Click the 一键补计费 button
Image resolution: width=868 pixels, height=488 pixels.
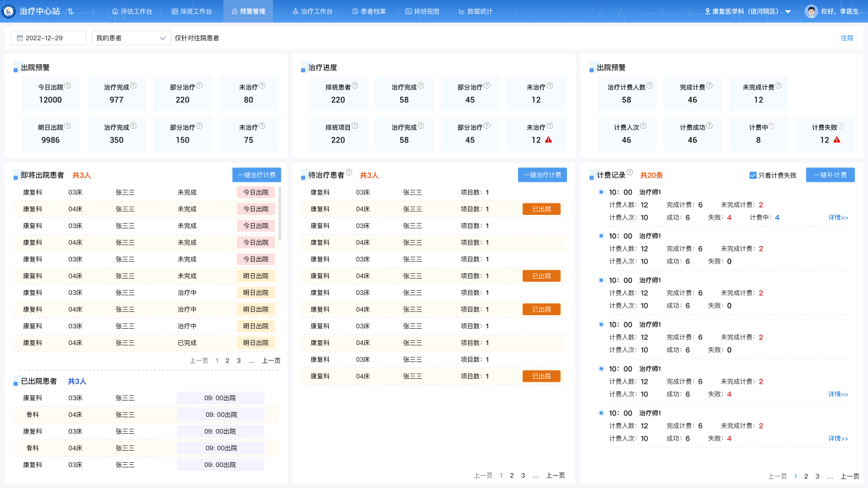click(x=830, y=175)
